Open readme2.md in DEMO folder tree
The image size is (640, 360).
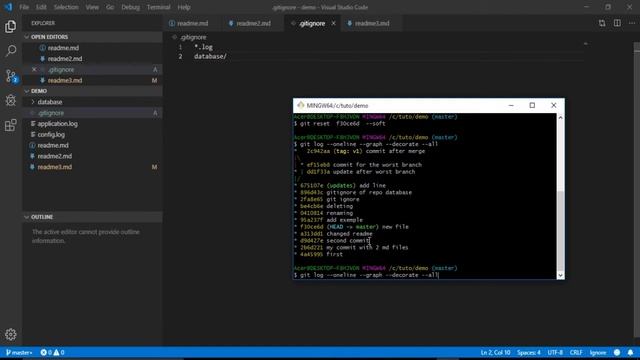click(92, 156)
